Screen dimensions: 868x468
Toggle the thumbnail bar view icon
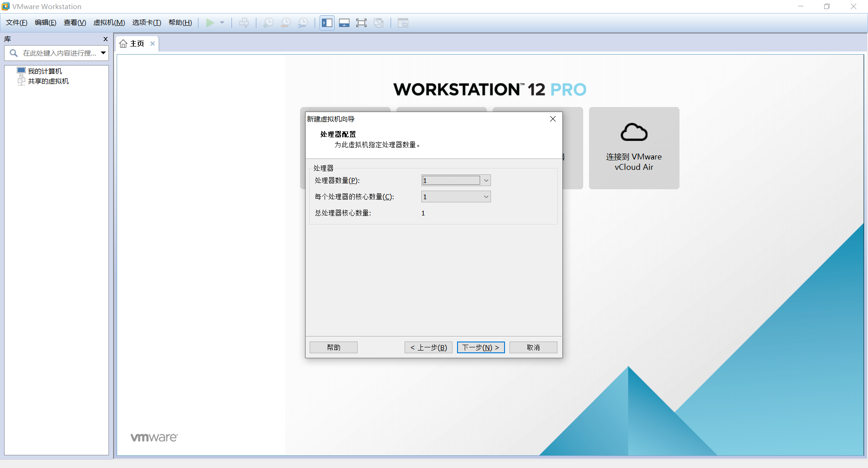[344, 23]
